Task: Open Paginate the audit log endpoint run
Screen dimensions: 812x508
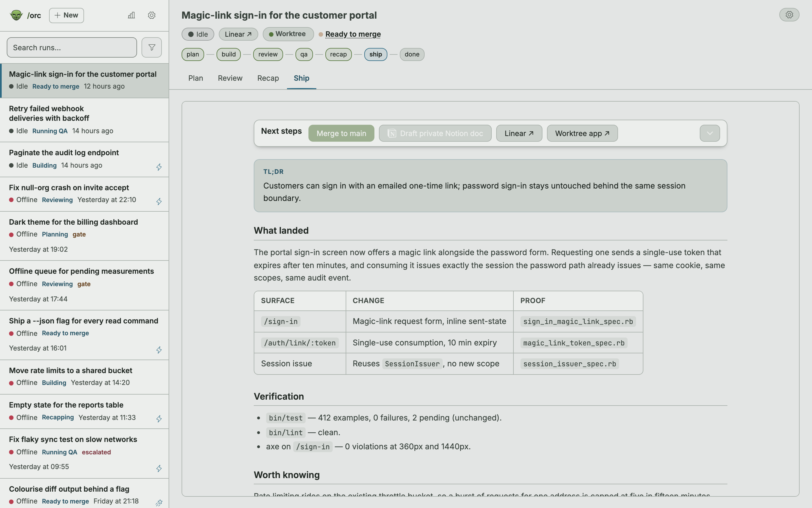Action: [x=85, y=159]
